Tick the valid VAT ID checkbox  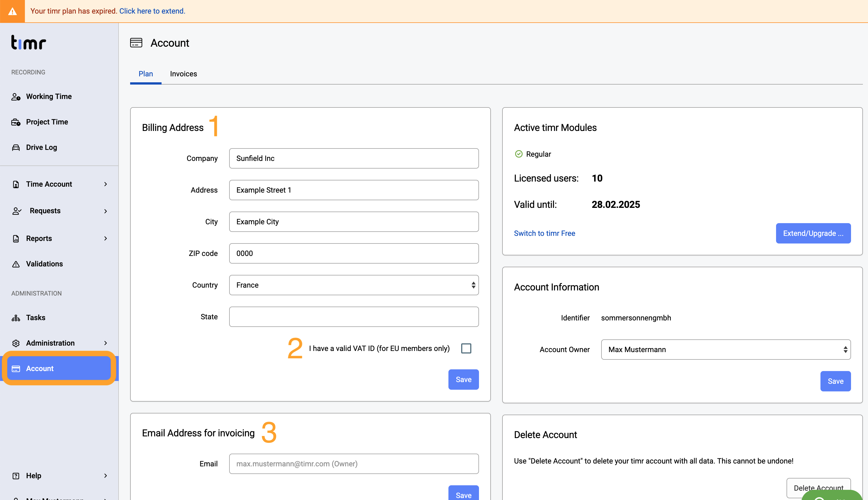(466, 348)
